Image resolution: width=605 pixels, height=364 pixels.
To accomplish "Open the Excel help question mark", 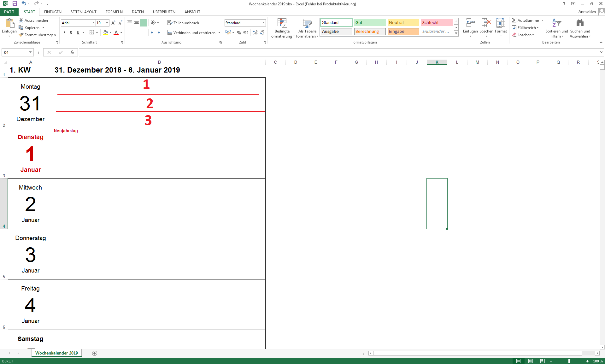I will click(564, 3).
